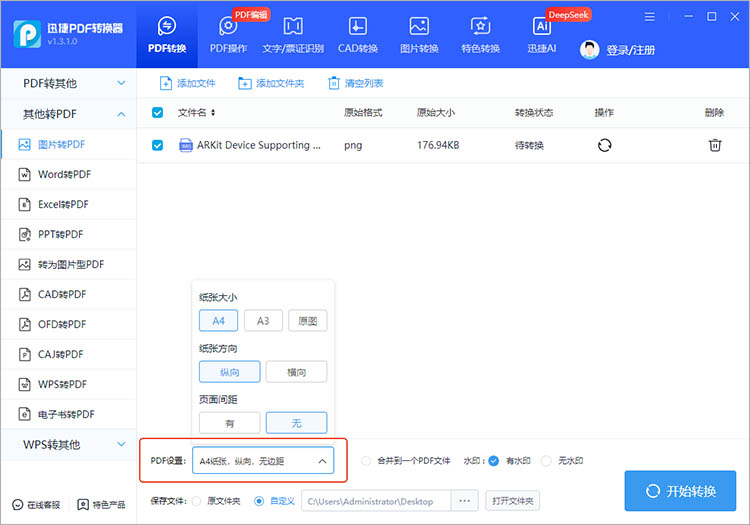Screen dimensions: 750x525
Task: Click the 清空列表 button
Action: point(356,83)
